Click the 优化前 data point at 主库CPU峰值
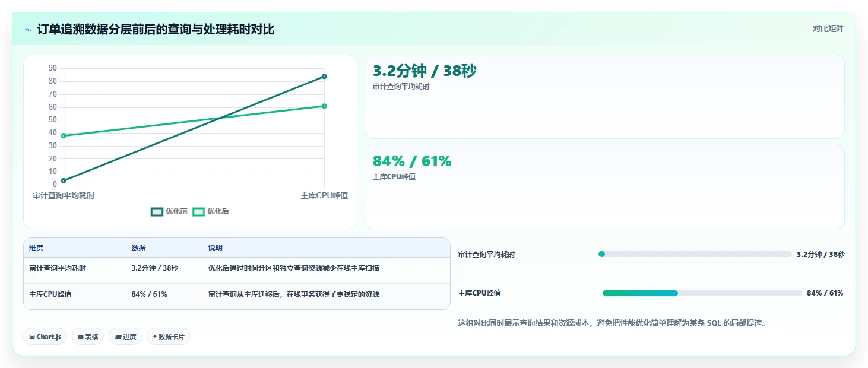This screenshot has height=368, width=868. tap(324, 76)
